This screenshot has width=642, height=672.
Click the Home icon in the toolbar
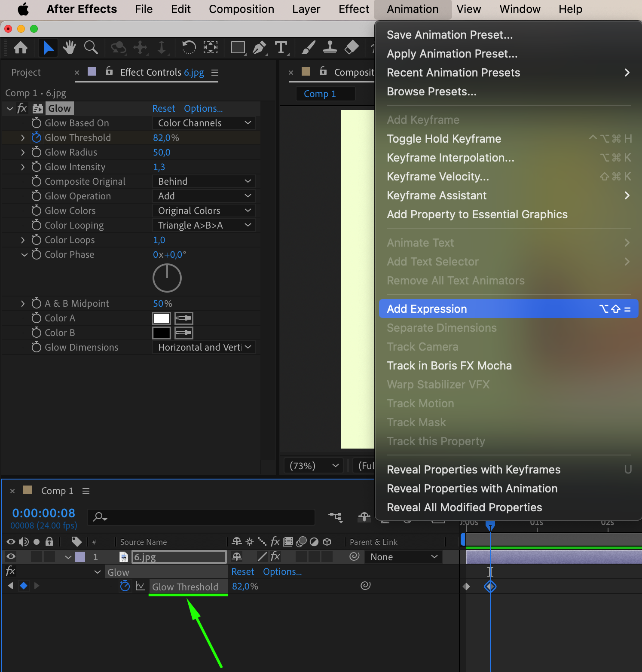pyautogui.click(x=21, y=47)
